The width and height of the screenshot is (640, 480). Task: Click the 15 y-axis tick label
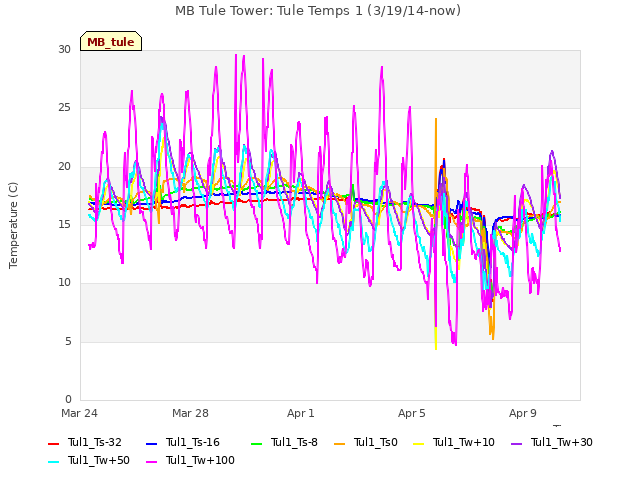pyautogui.click(x=64, y=224)
